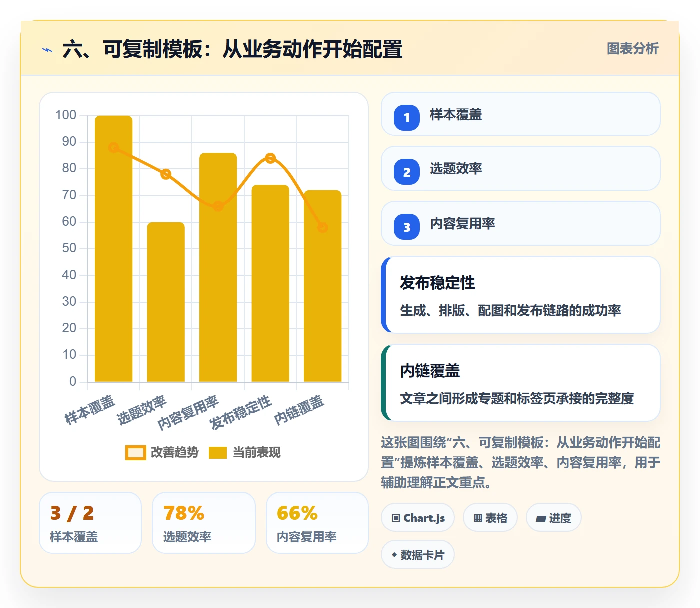This screenshot has width=700, height=608.
Task: Click the trend line point above the 发布稳定性 bar
Action: pos(270,158)
